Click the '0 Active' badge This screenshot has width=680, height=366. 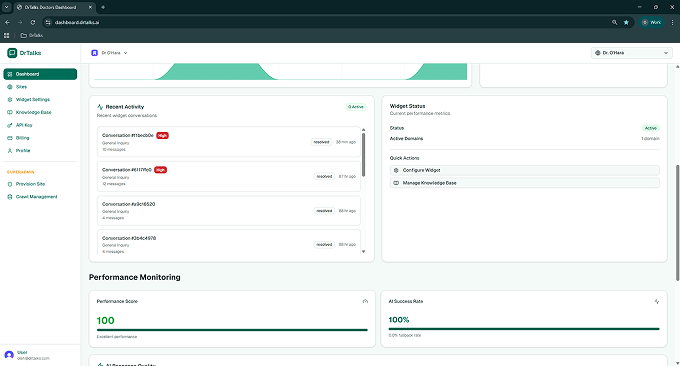pos(356,107)
